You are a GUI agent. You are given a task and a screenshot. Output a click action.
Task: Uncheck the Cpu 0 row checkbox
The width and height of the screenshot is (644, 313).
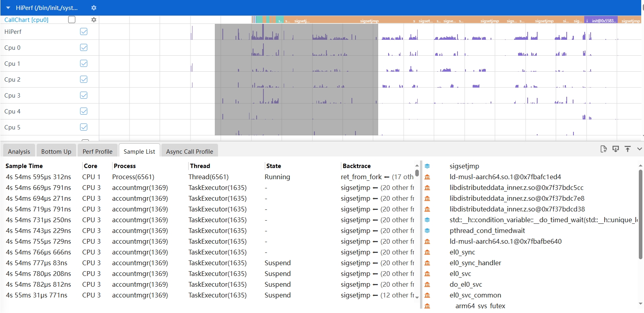click(84, 47)
